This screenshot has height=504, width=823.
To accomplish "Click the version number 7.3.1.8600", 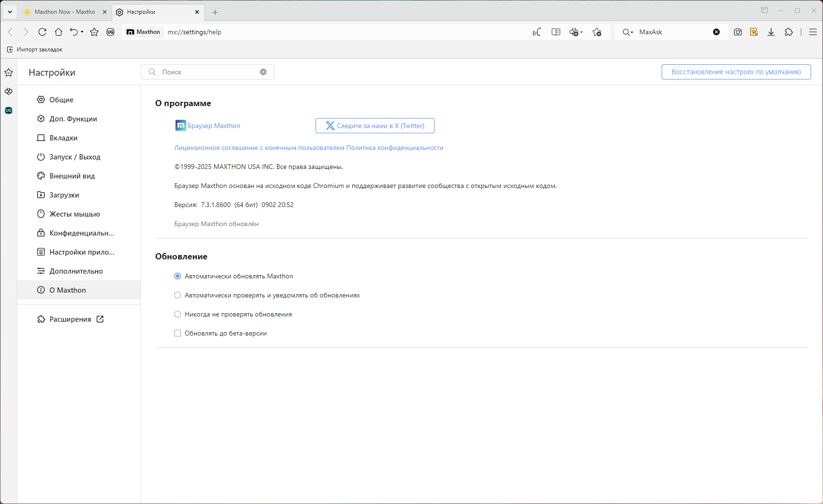I will 216,205.
